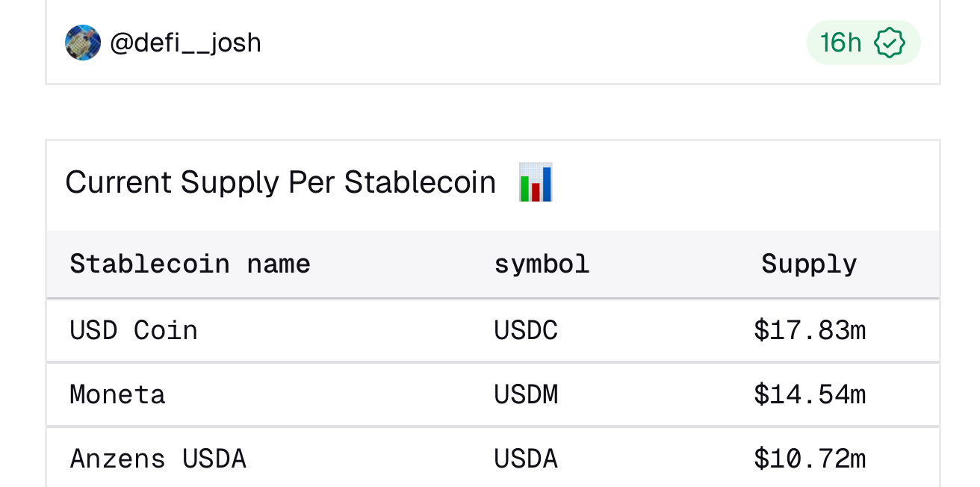The image size is (980, 487).
Task: Open the @defi__josh user profile link
Action: click(x=185, y=43)
